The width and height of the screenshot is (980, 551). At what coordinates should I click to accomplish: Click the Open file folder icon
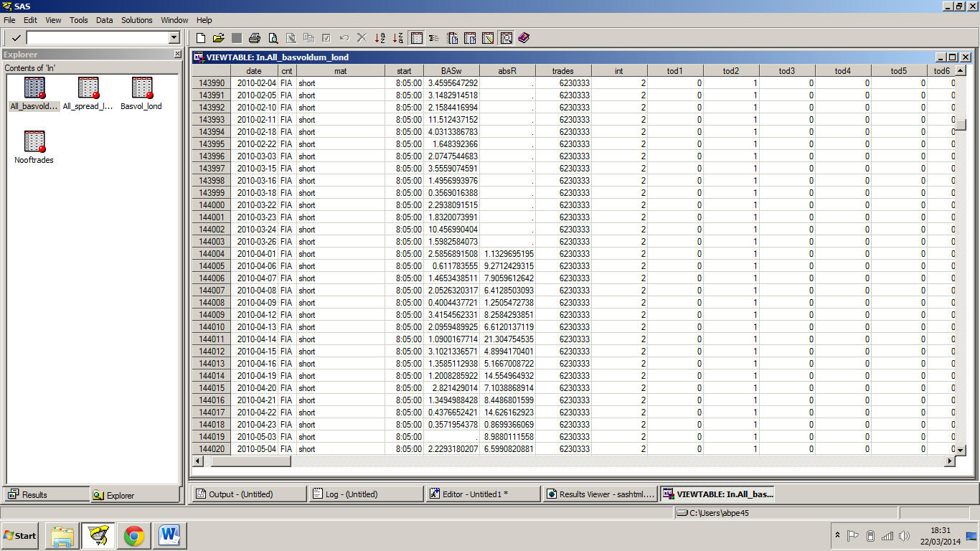coord(218,37)
